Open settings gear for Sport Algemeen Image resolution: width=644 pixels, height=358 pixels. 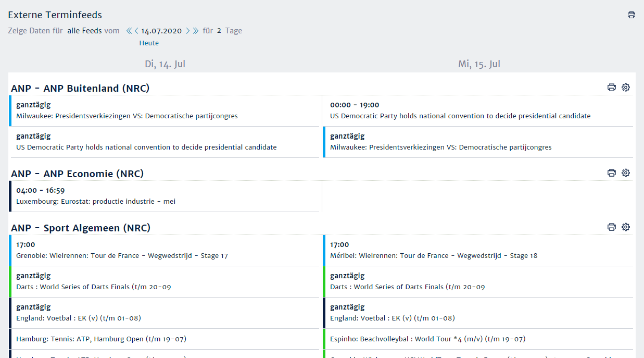pos(626,227)
